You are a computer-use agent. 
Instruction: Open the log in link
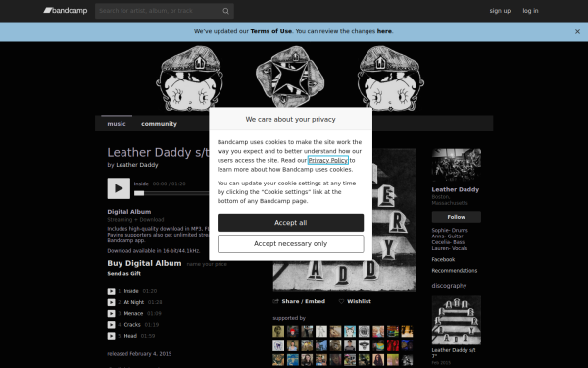tap(530, 11)
